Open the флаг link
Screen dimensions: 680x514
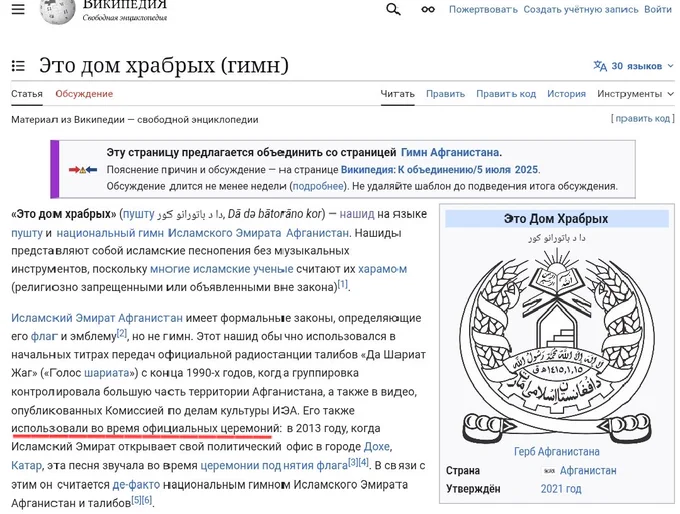coord(44,336)
